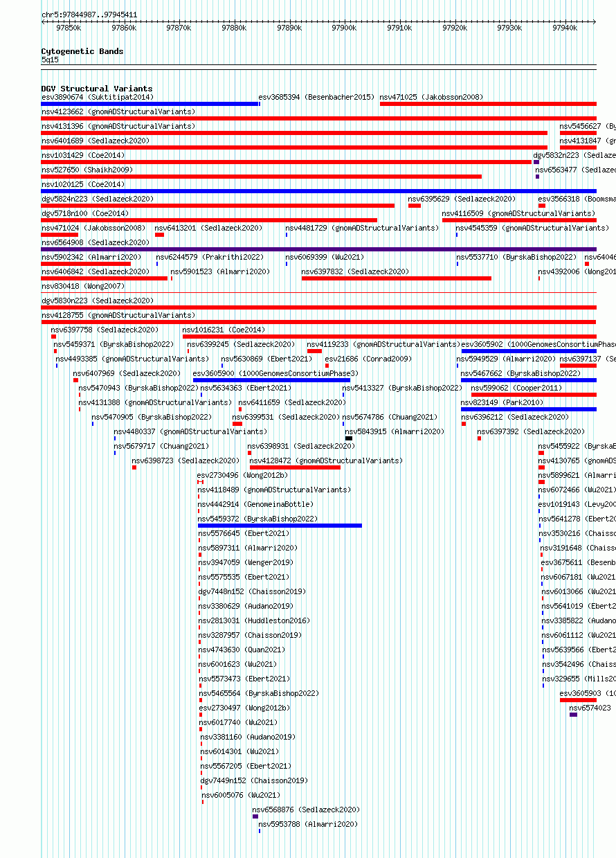The width and height of the screenshot is (616, 858).
Task: Select nsv4545359 variant label
Action: pyautogui.click(x=532, y=228)
